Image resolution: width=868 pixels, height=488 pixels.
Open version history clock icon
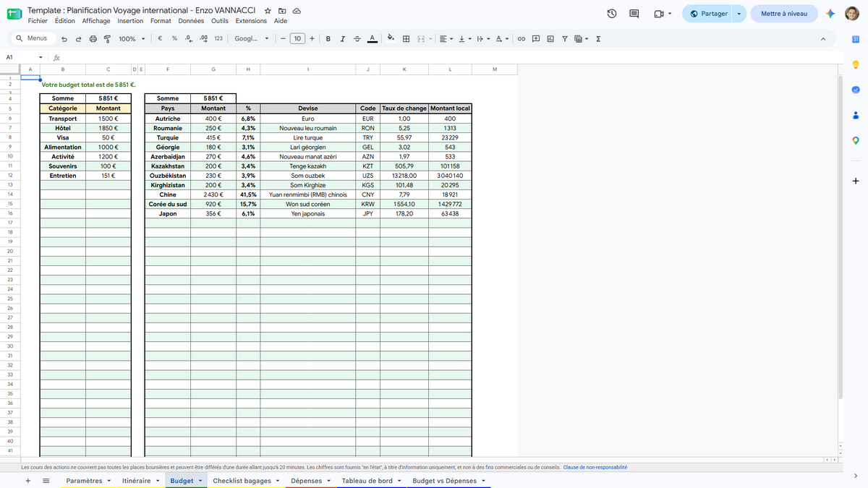click(612, 14)
